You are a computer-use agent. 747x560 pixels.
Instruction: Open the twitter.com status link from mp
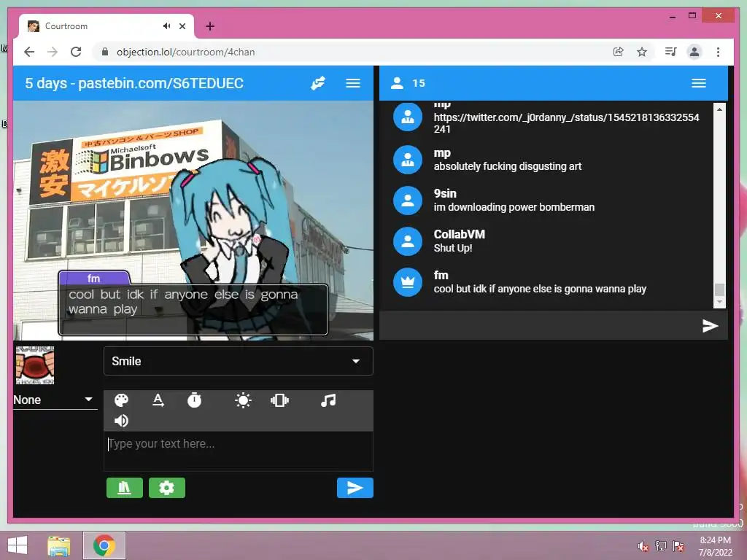pos(566,123)
